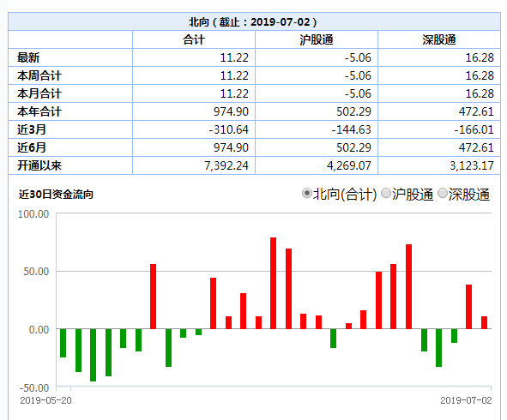Click the 本年合计 row label

39,111
